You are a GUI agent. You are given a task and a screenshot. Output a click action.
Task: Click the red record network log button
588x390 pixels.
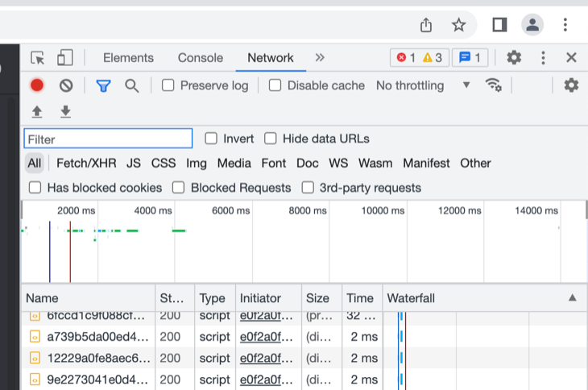click(37, 85)
